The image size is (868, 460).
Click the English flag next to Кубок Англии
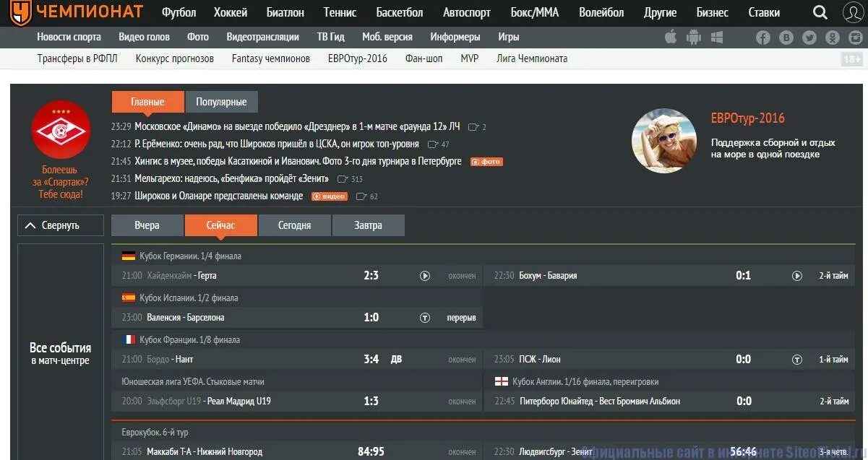[502, 381]
